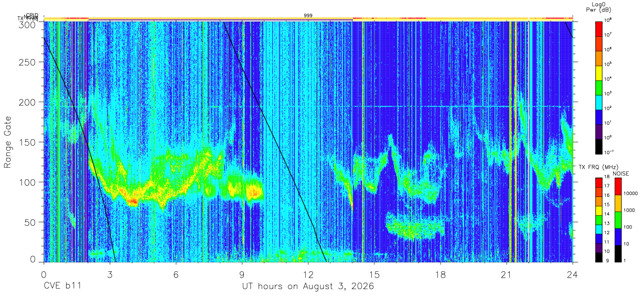
Task: Click the 'NOISE' legend title
Action: pyautogui.click(x=620, y=173)
